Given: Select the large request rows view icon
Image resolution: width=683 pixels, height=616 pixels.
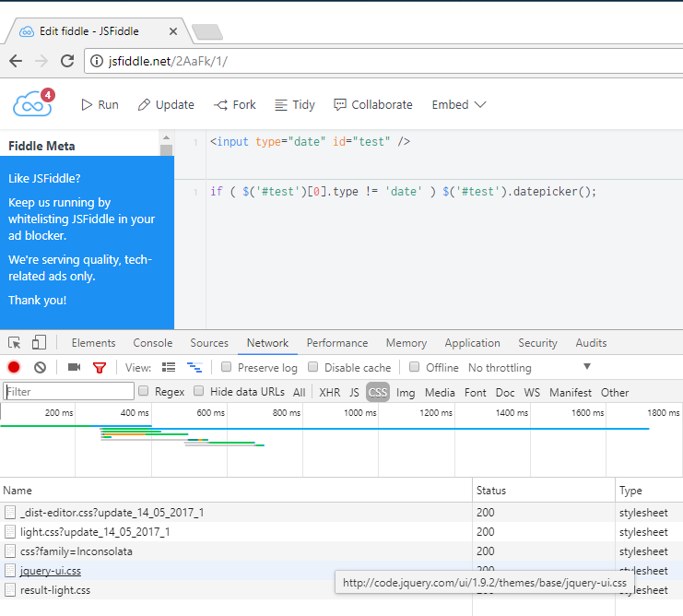Looking at the screenshot, I should [169, 367].
